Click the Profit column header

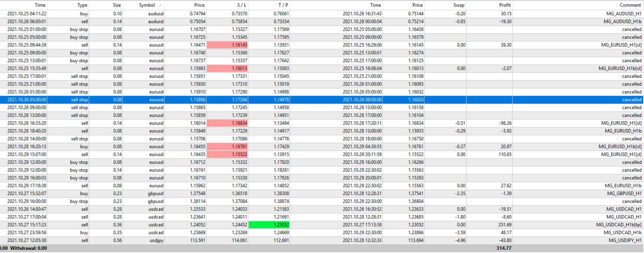pos(489,5)
